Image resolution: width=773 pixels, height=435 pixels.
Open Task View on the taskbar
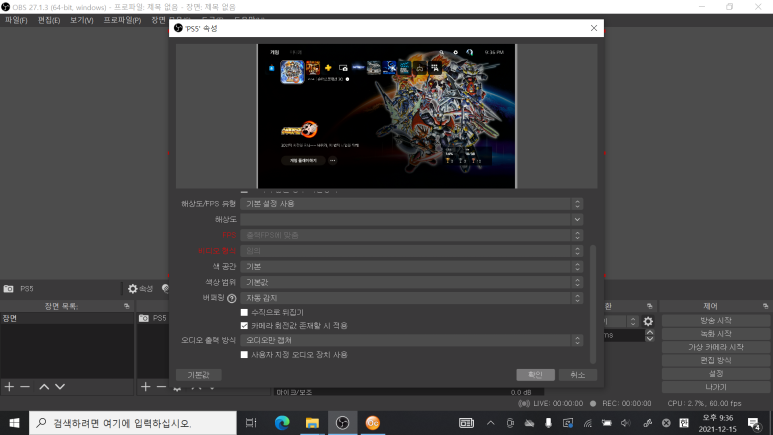point(251,423)
